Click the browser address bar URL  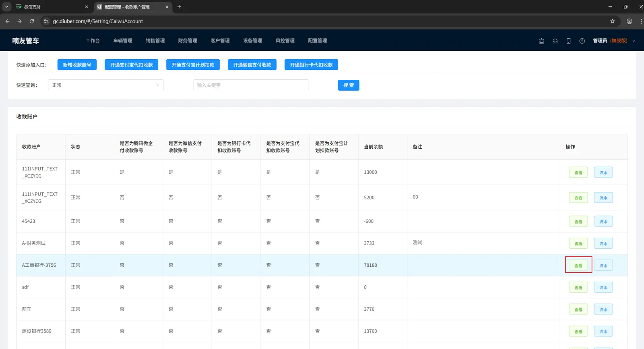(x=98, y=21)
